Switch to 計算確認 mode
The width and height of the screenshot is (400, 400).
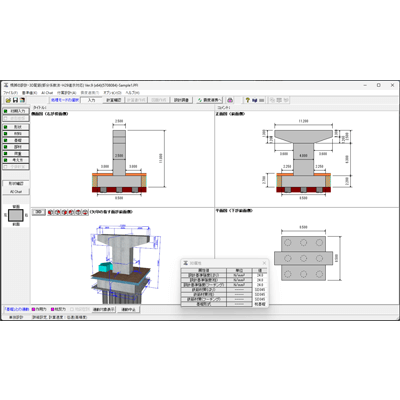point(114,100)
